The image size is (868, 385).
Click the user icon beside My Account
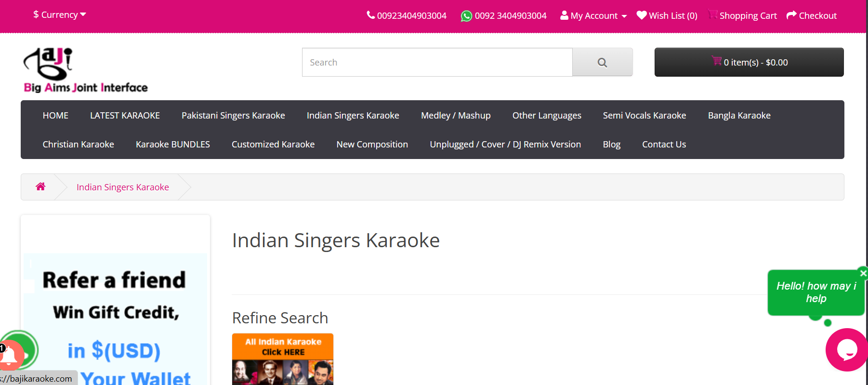pyautogui.click(x=564, y=15)
